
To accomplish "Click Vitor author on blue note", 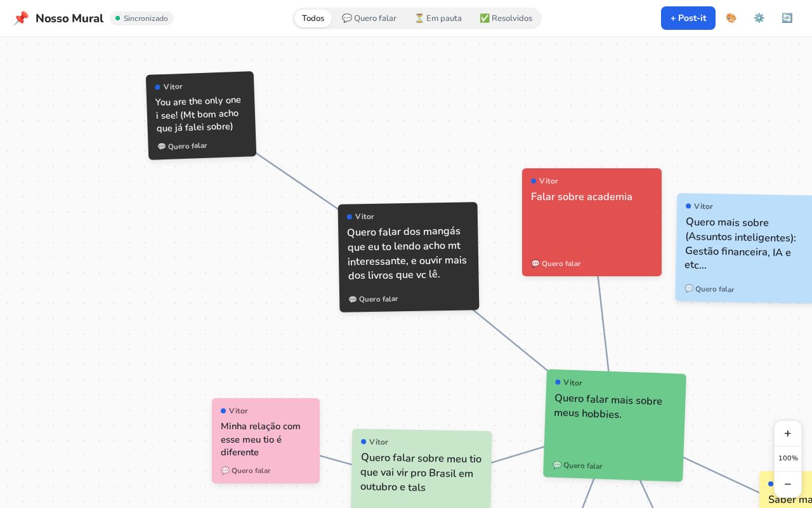I will (700, 206).
